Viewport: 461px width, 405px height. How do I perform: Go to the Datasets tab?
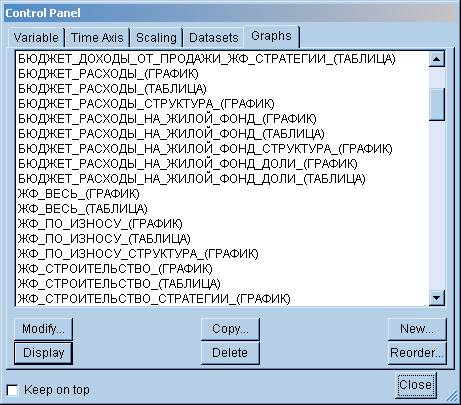click(213, 37)
